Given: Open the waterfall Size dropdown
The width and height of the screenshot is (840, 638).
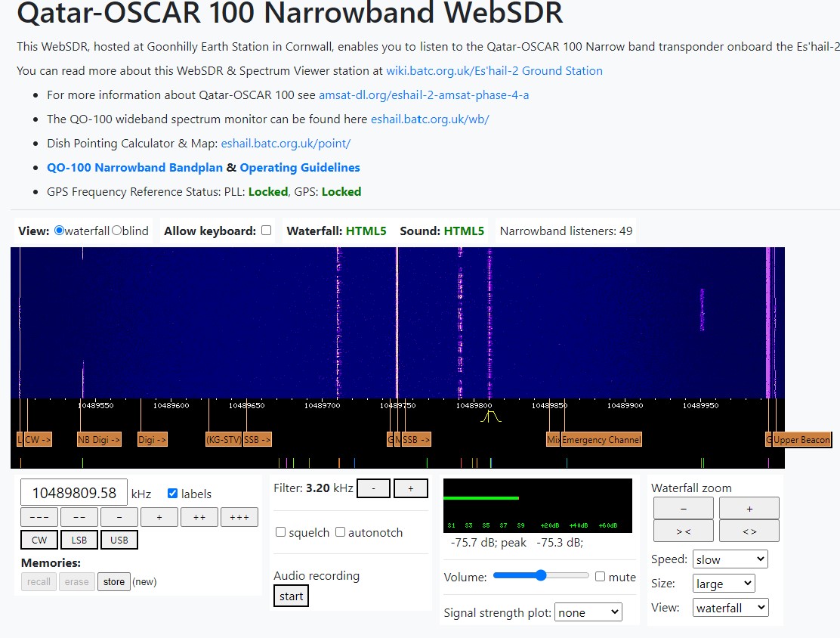Looking at the screenshot, I should (x=724, y=584).
